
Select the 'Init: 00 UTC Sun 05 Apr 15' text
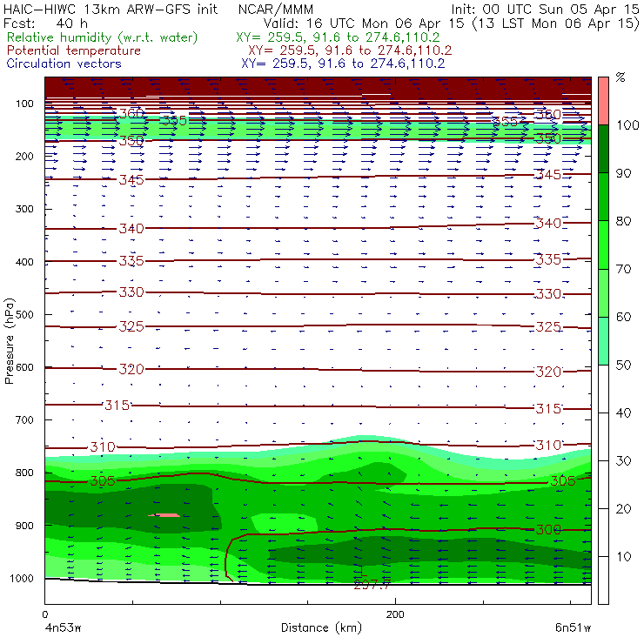pyautogui.click(x=545, y=10)
